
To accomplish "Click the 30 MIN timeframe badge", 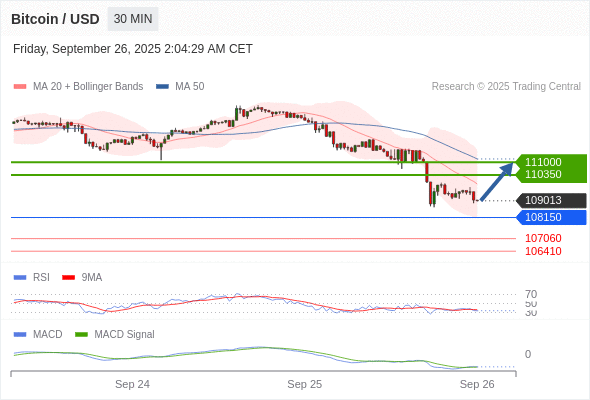I will pos(133,19).
